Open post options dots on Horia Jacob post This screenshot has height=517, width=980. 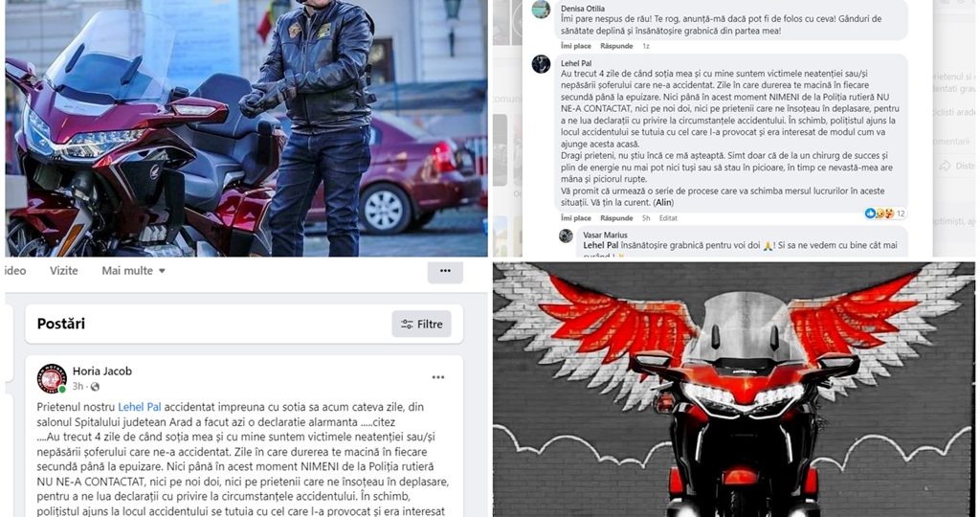coord(438,377)
